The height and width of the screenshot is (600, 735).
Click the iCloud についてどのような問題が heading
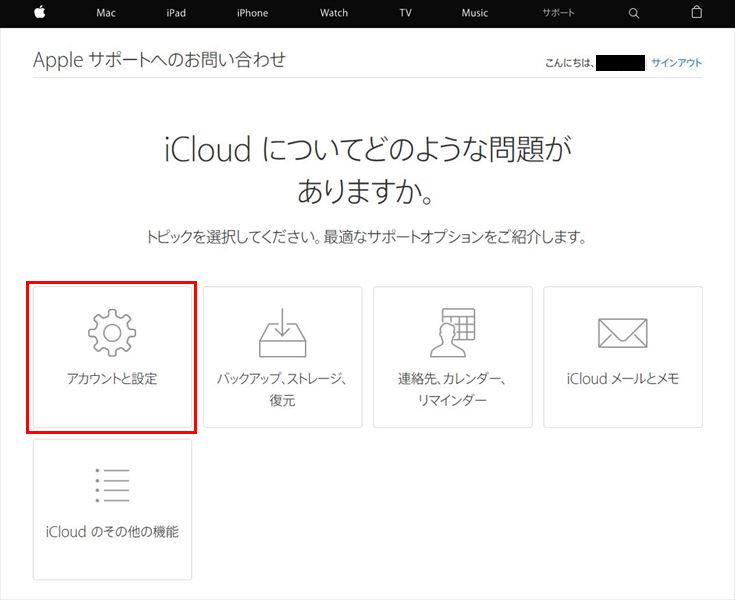368,170
